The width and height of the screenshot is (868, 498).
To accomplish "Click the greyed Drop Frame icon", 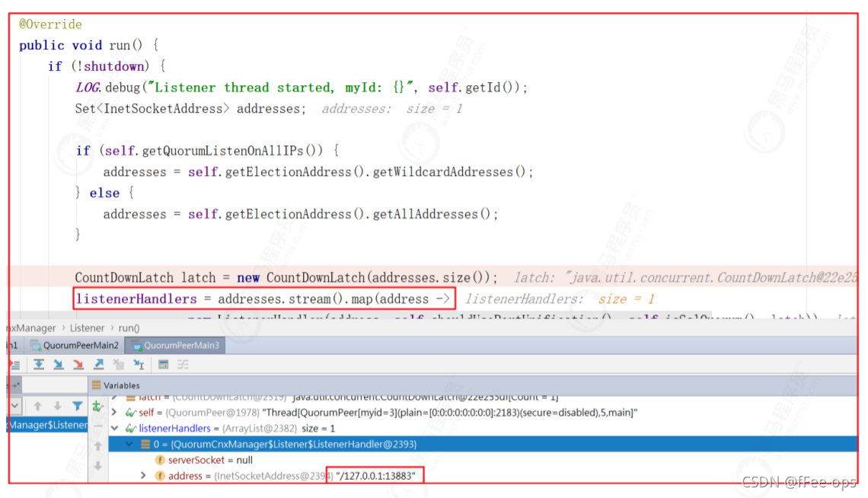I will coord(119,364).
